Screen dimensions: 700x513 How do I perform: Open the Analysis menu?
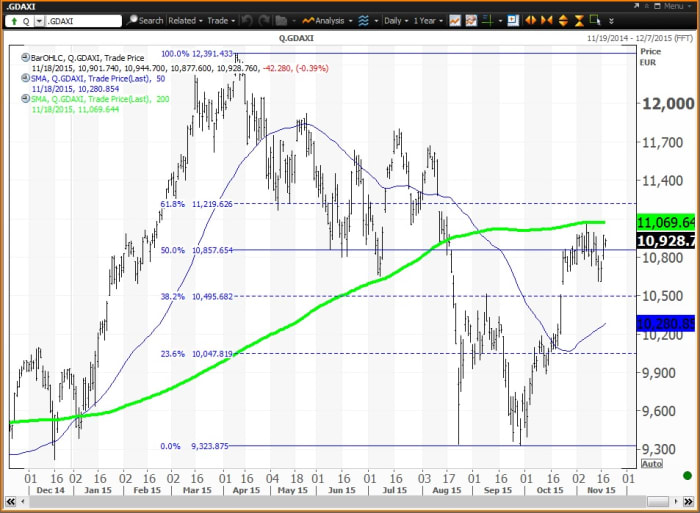(x=327, y=21)
